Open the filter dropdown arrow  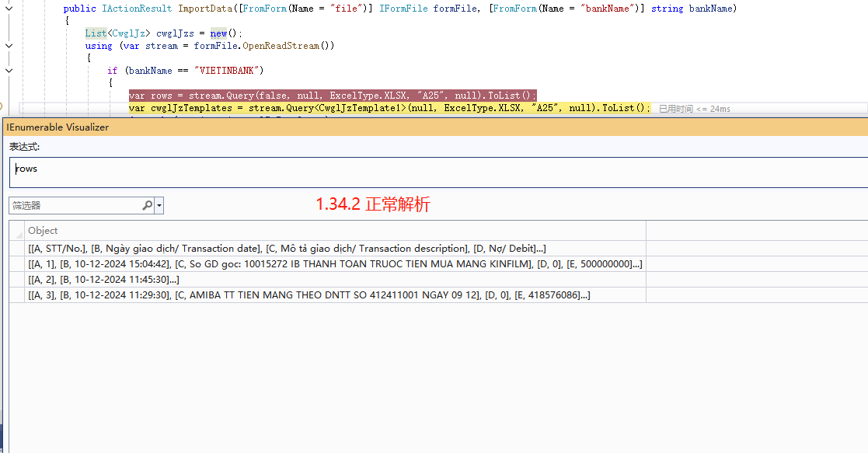(x=159, y=205)
